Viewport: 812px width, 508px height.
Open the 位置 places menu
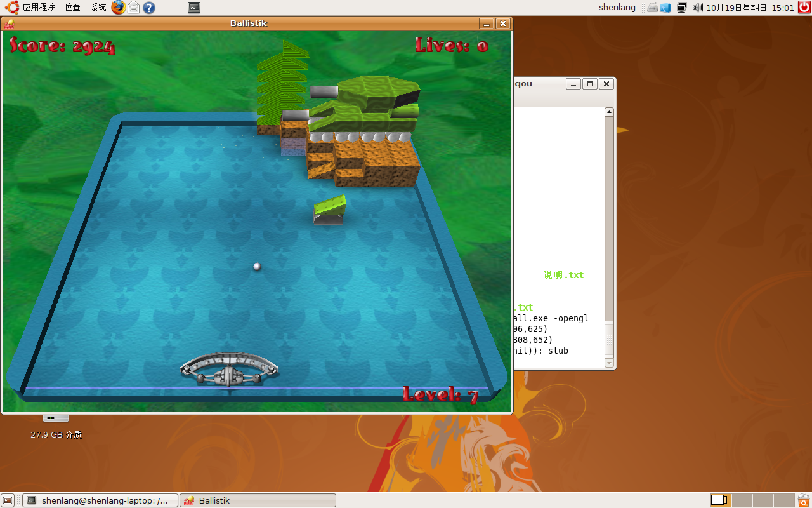72,8
